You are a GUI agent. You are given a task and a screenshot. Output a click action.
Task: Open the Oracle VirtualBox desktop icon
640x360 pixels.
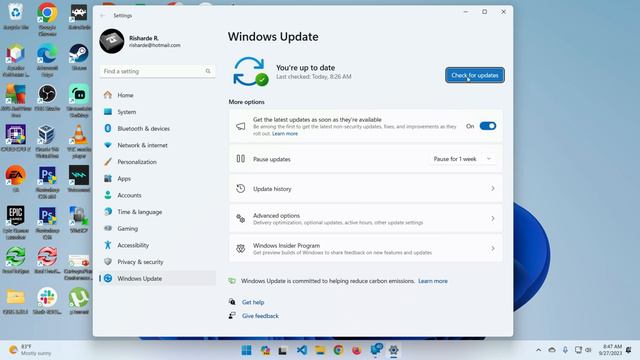pyautogui.click(x=47, y=141)
